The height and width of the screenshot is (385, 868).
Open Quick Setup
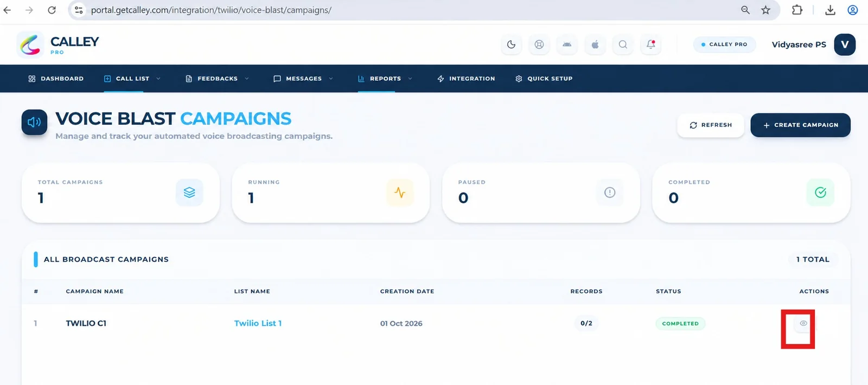(544, 79)
